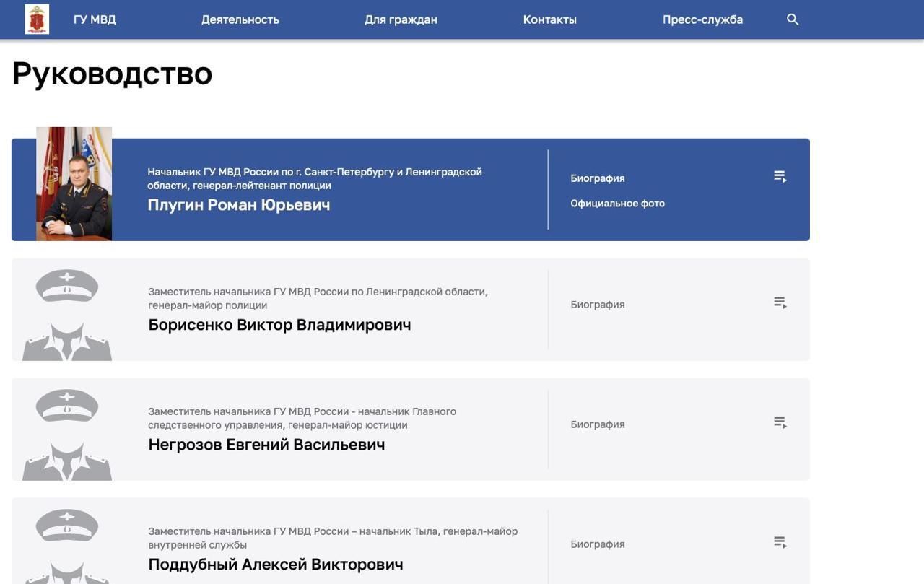Open Поддубный's Биография link

(597, 544)
